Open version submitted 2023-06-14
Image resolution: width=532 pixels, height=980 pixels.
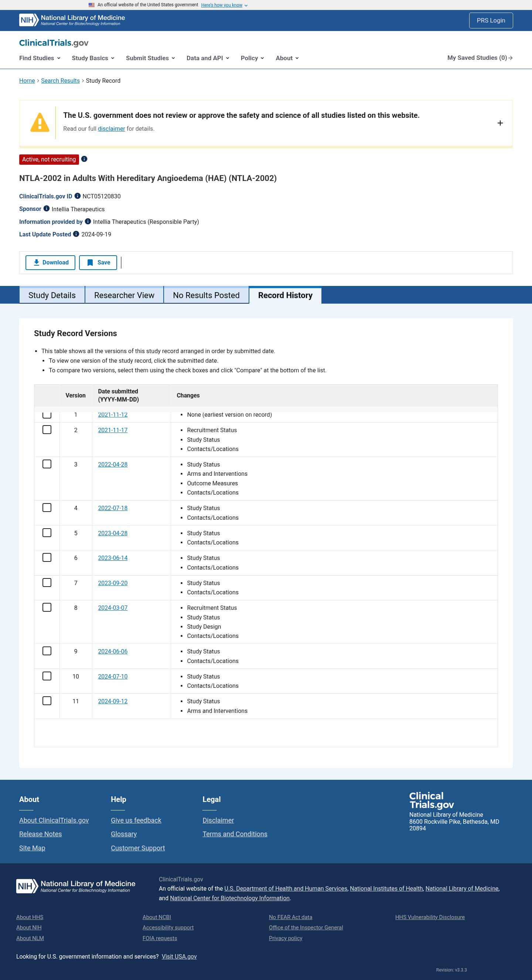(x=113, y=558)
